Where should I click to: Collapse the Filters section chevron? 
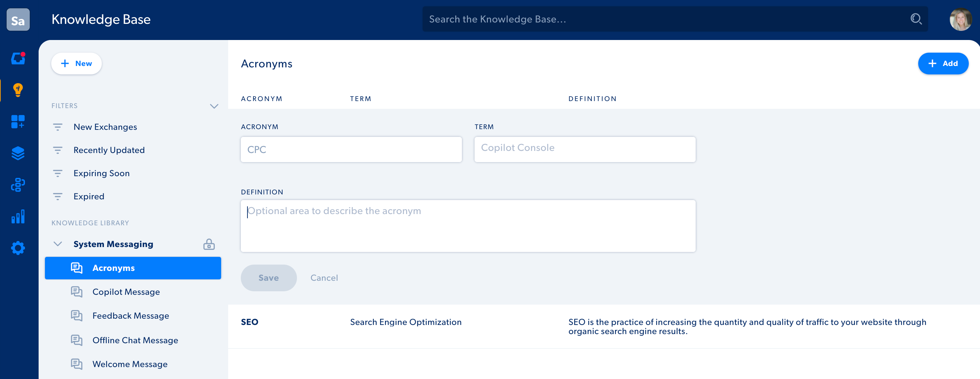tap(214, 106)
